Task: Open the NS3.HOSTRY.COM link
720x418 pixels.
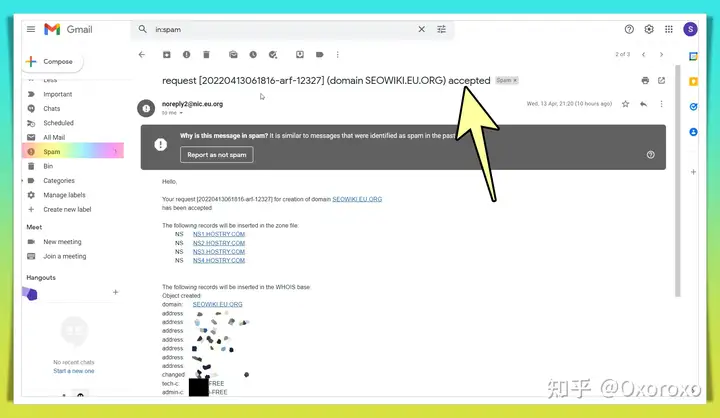Action: tap(219, 252)
